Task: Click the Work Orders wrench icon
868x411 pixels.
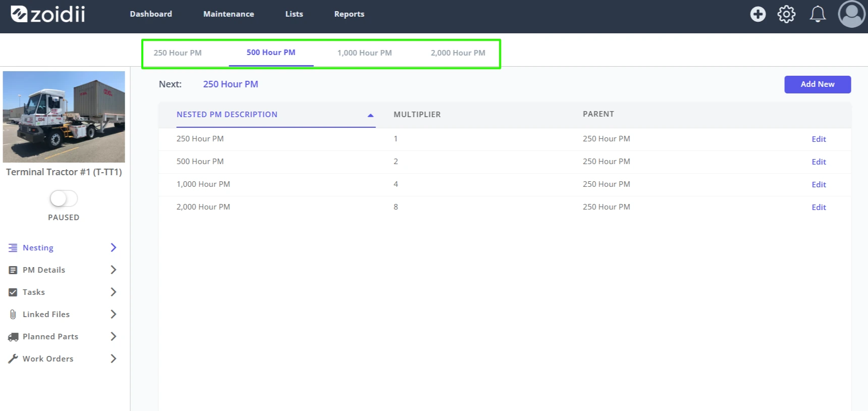Action: [x=13, y=359]
